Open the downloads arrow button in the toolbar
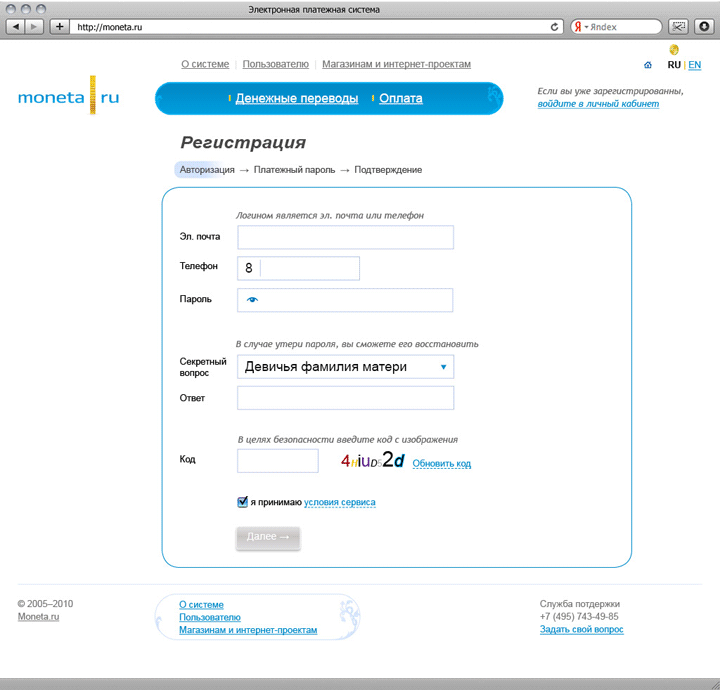720x690 pixels. click(x=704, y=27)
